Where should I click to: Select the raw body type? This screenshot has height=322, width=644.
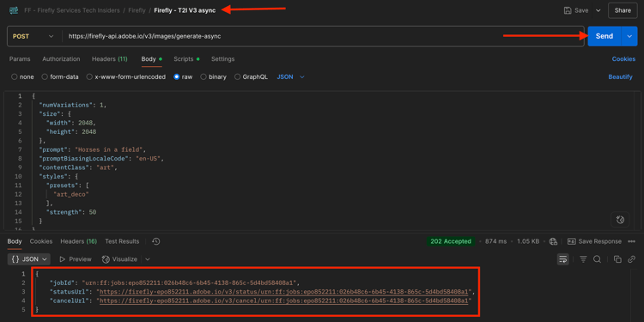(x=183, y=76)
